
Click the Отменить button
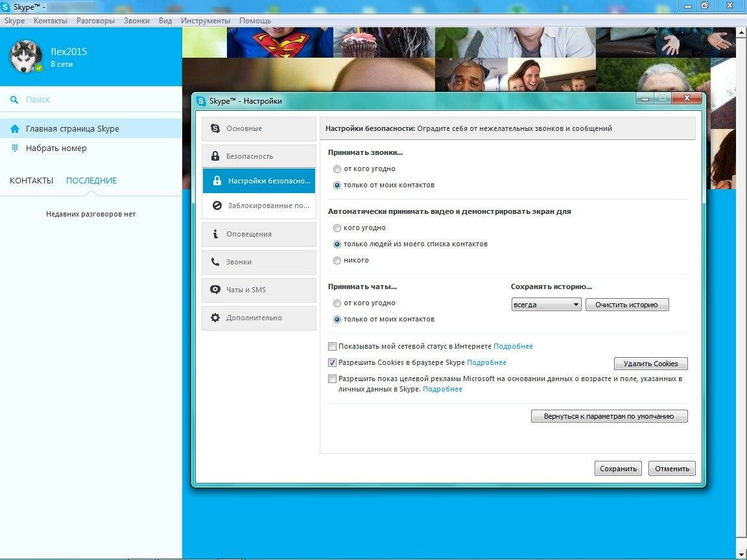(x=672, y=469)
